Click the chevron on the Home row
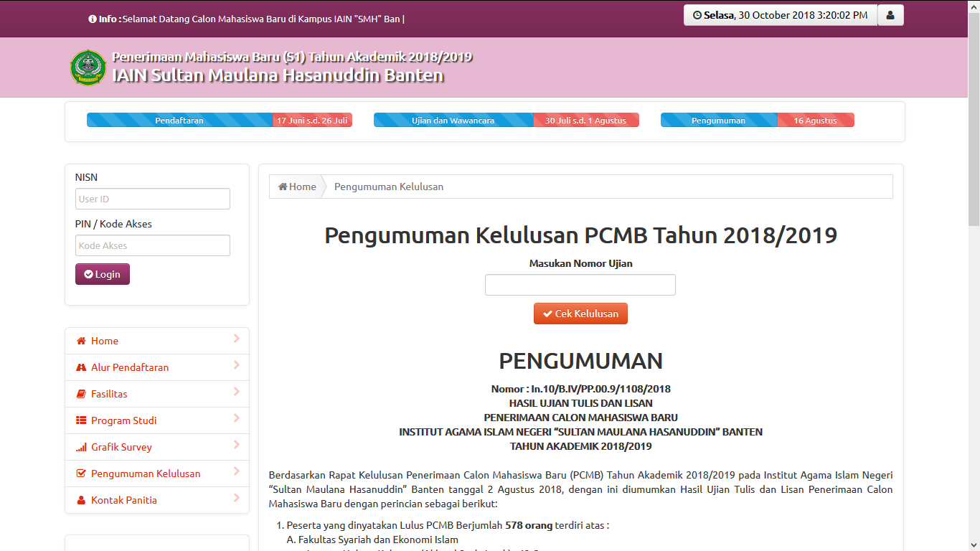The width and height of the screenshot is (980, 551). click(237, 338)
